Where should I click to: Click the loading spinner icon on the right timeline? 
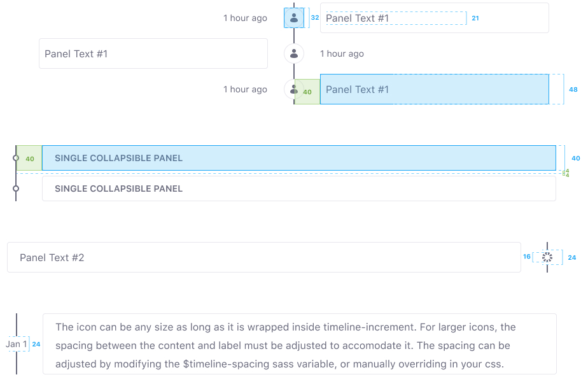point(547,257)
